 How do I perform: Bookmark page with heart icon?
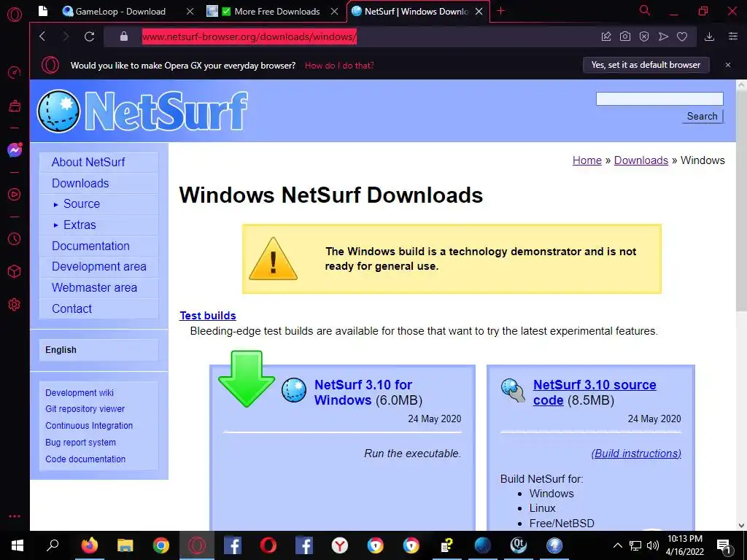click(x=682, y=36)
